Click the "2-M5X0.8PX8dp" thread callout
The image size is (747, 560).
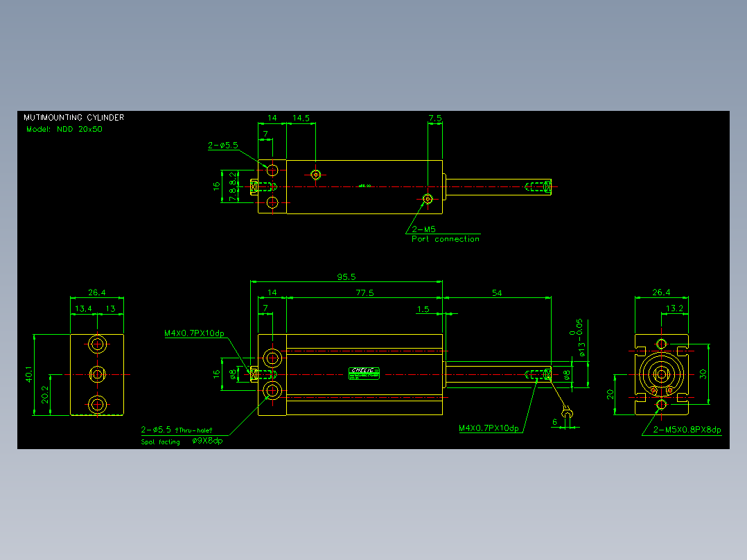(687, 430)
